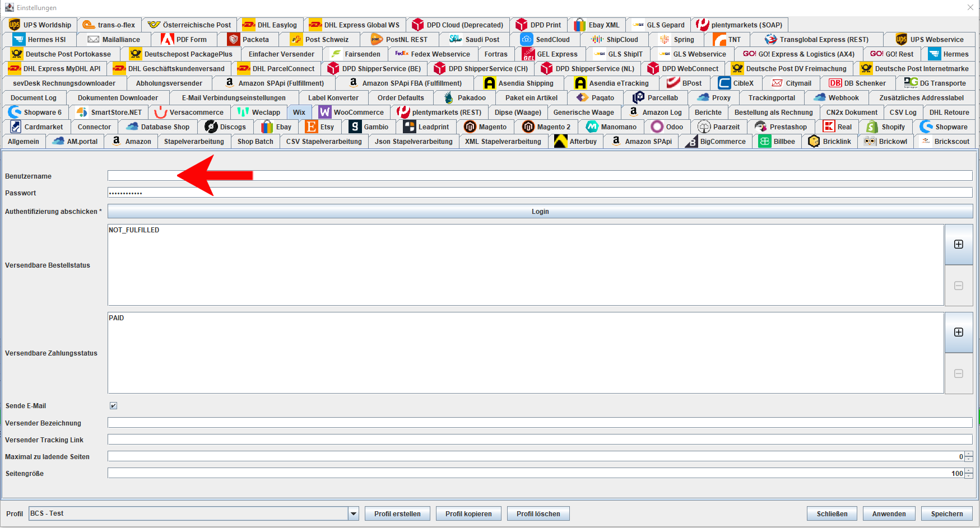The height and width of the screenshot is (528, 980).
Task: Click the Discogs record icon
Action: [x=211, y=127]
